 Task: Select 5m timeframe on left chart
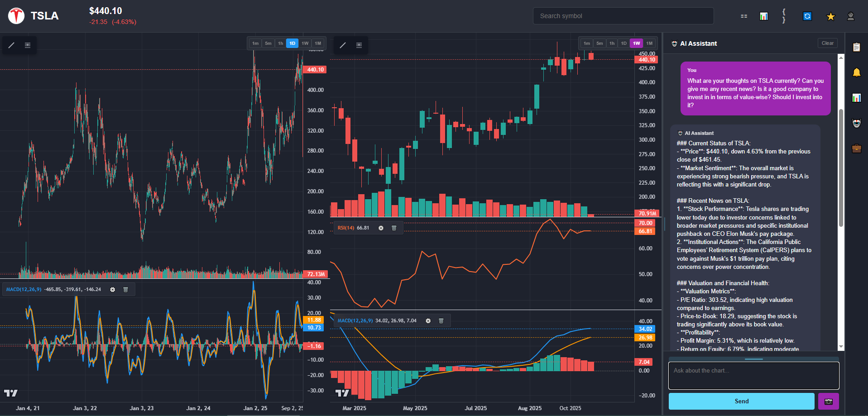coord(268,43)
